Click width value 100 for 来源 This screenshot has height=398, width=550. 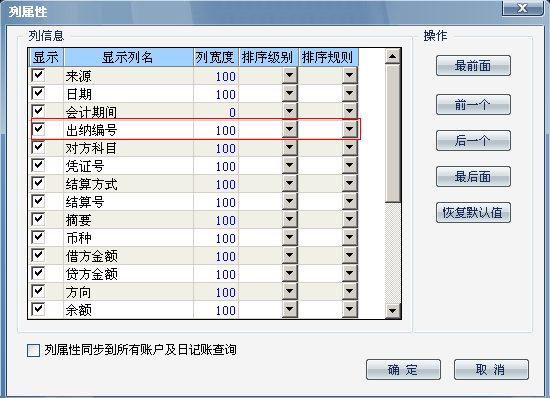(216, 76)
